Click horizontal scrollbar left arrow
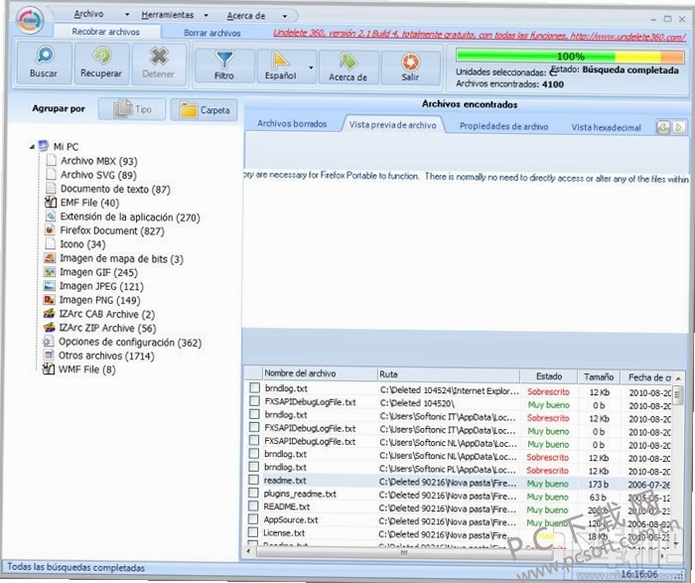Screen dimensions: 695x583 [x=249, y=552]
